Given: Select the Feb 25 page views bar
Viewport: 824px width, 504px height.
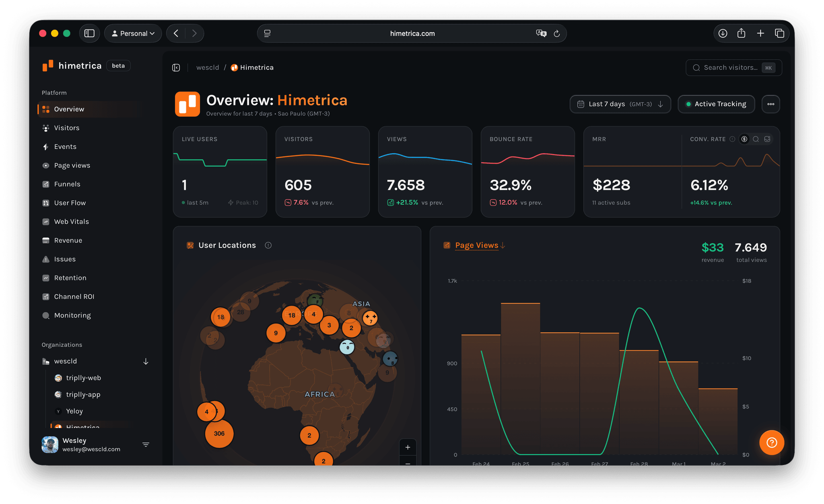Looking at the screenshot, I should coord(520,378).
